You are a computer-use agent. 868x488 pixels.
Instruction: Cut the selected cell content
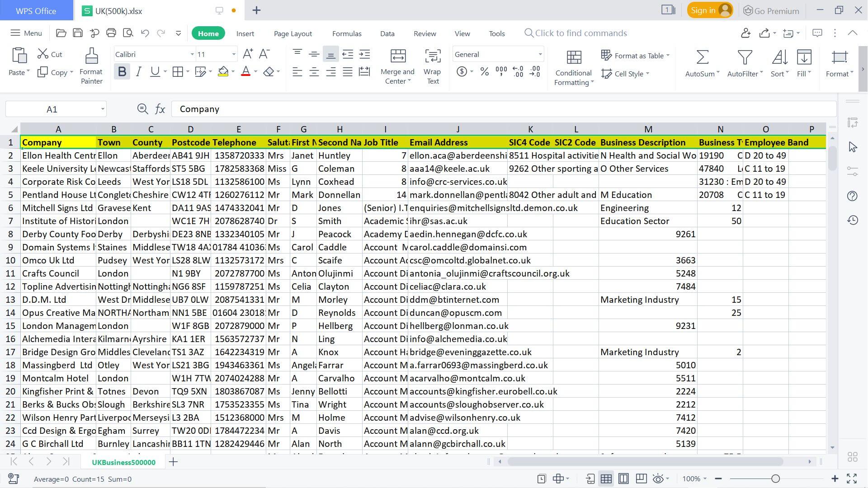click(x=50, y=54)
